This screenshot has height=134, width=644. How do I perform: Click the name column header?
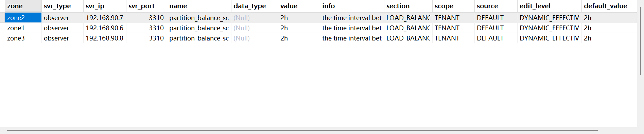(x=199, y=6)
